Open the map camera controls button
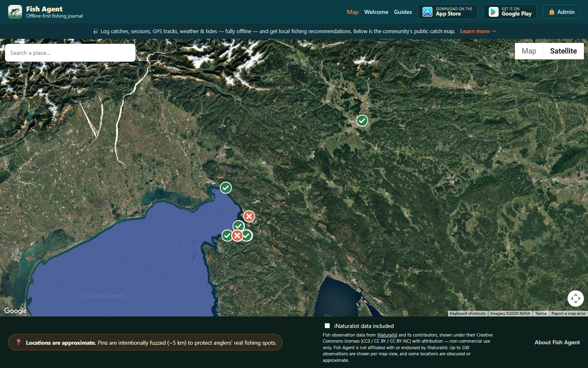 pos(576,298)
